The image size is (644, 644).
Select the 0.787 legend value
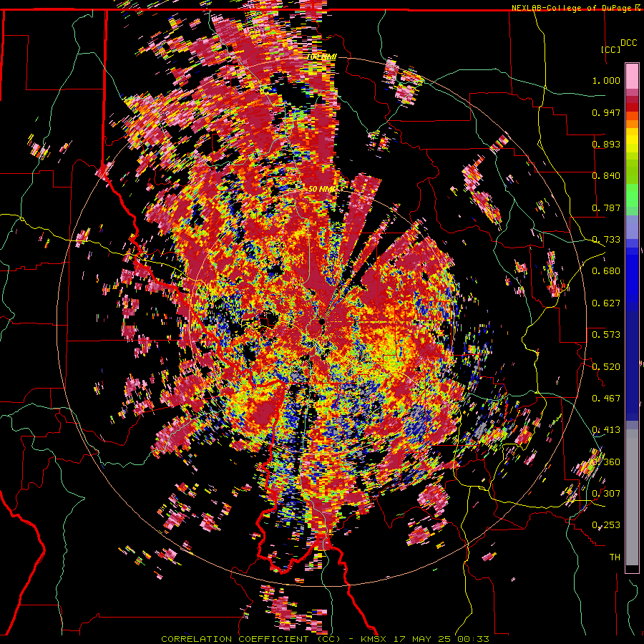[x=606, y=208]
